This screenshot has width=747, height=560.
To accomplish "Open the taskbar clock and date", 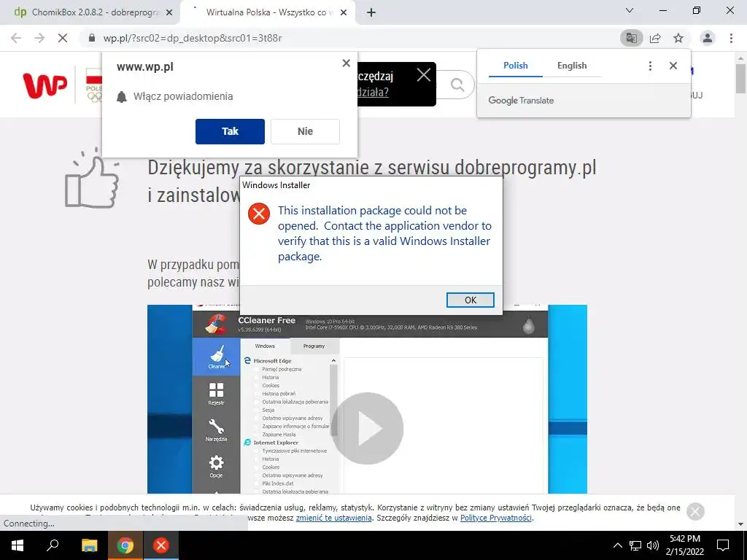I will tap(685, 545).
